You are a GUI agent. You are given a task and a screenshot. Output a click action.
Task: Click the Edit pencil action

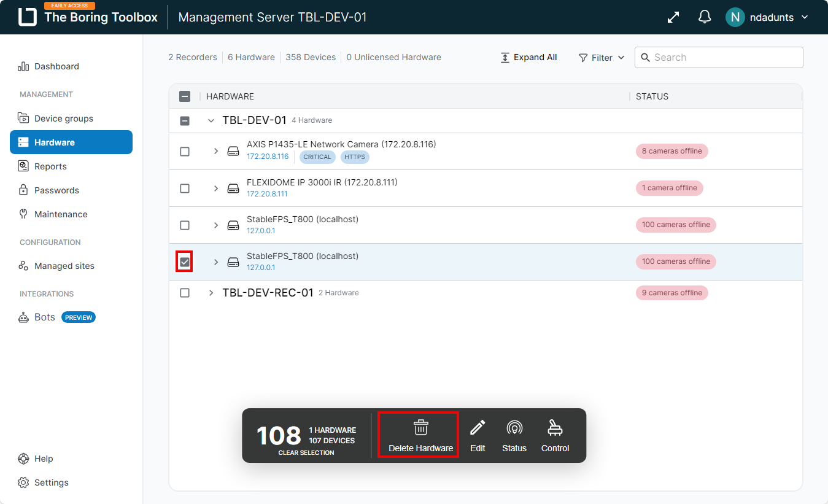(x=478, y=435)
